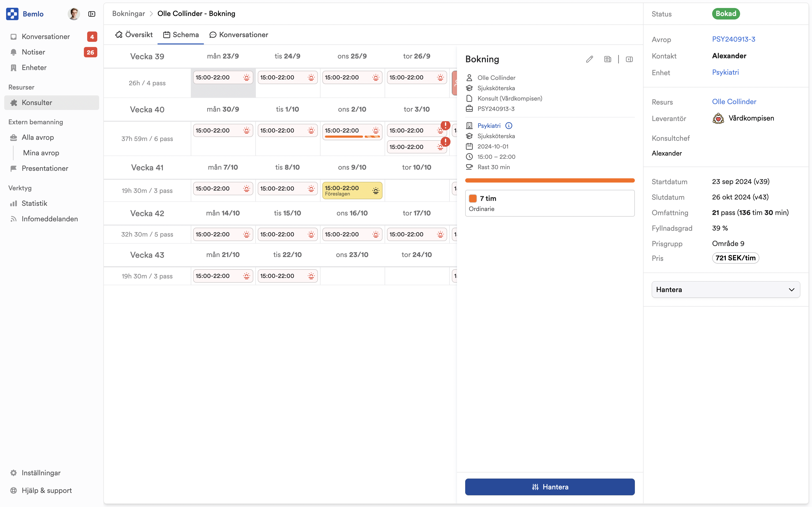Click the Bokad status badge
Viewport: 812px width, 507px height.
click(726, 14)
